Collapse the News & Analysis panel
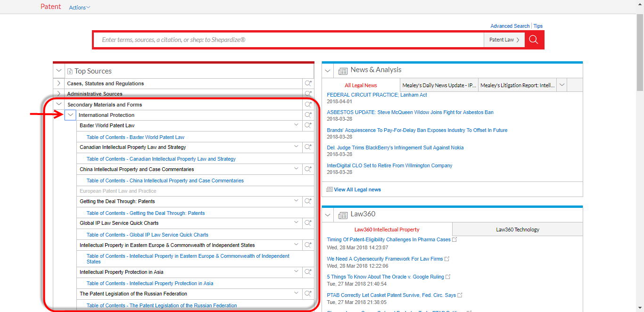This screenshot has height=312, width=644. tap(328, 71)
